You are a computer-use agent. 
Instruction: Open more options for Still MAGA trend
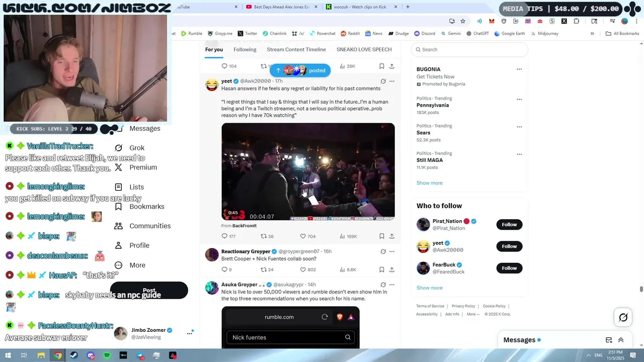519,154
